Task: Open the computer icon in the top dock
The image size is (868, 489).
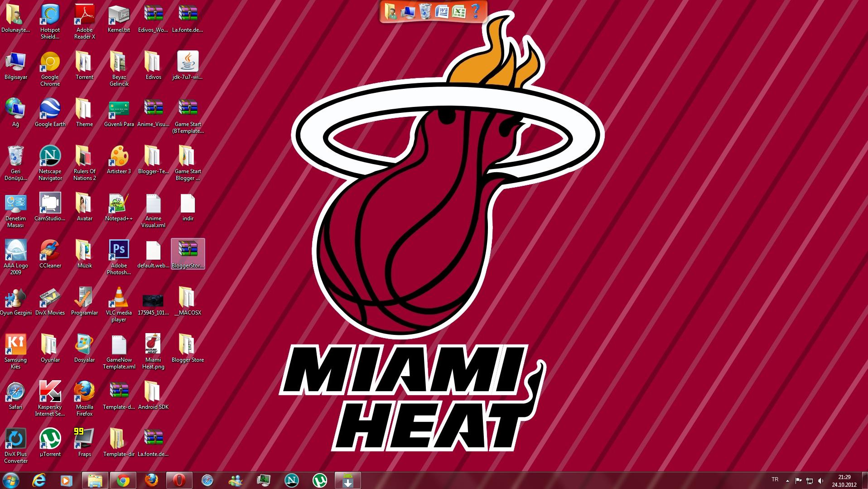Action: pos(408,11)
